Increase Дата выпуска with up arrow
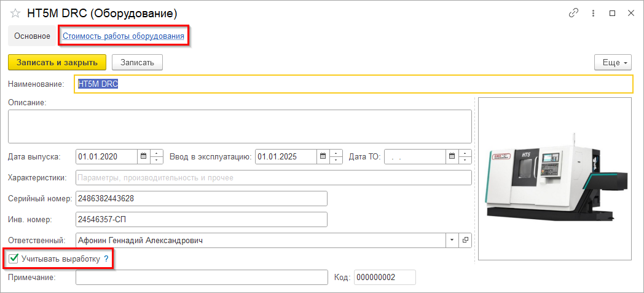 (157, 153)
